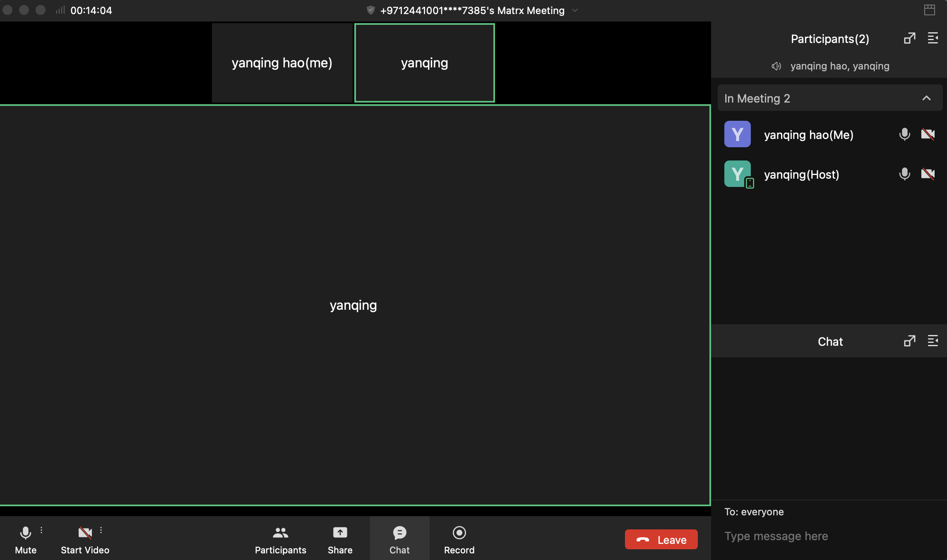Collapse the In Meeting 2 section
Viewport: 947px width, 560px height.
coord(926,98)
